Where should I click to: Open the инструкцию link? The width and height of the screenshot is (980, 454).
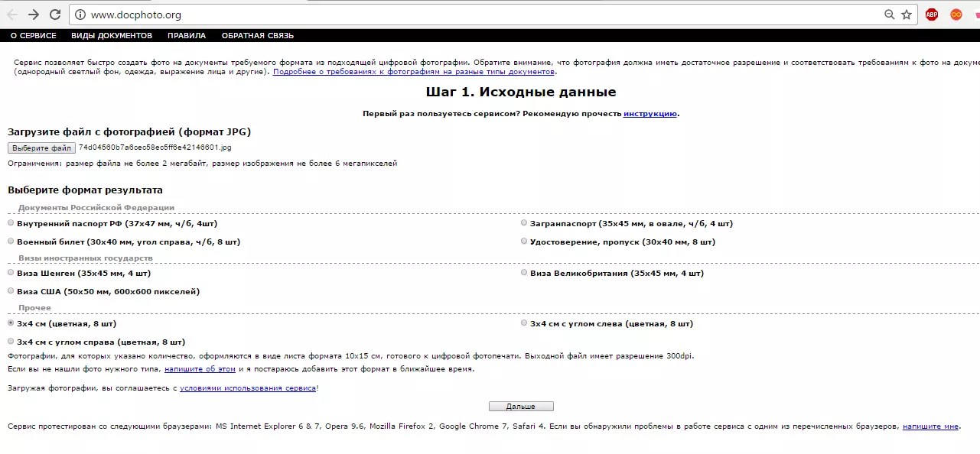tap(650, 114)
